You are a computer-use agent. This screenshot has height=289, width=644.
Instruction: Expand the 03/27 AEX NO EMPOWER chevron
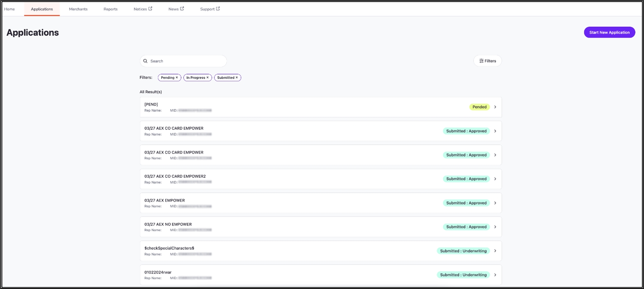click(495, 227)
